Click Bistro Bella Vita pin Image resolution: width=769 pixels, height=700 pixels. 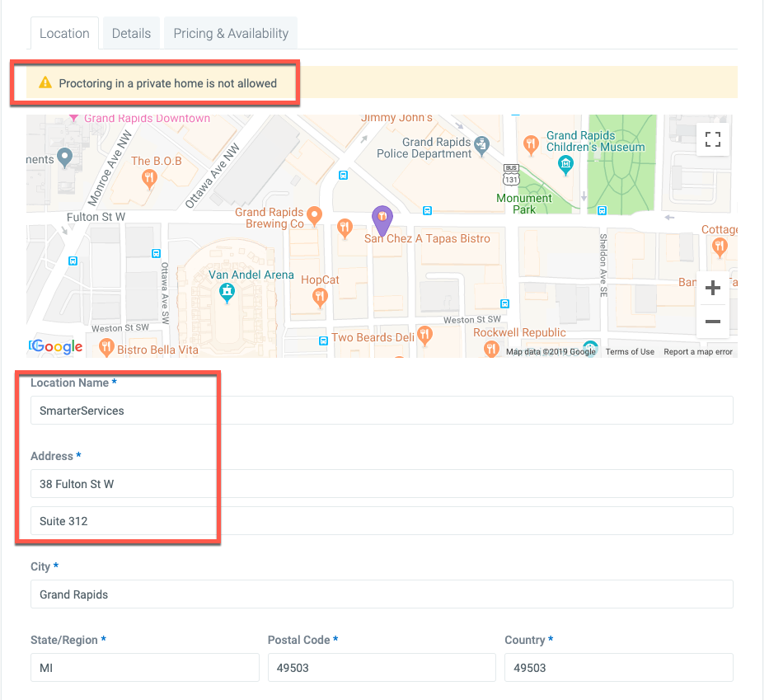click(106, 347)
